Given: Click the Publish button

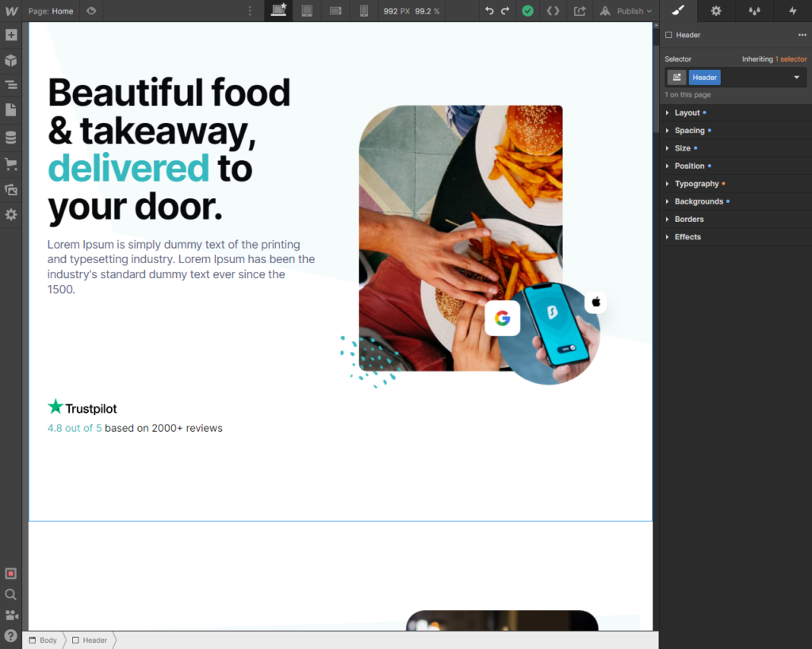Looking at the screenshot, I should [626, 11].
